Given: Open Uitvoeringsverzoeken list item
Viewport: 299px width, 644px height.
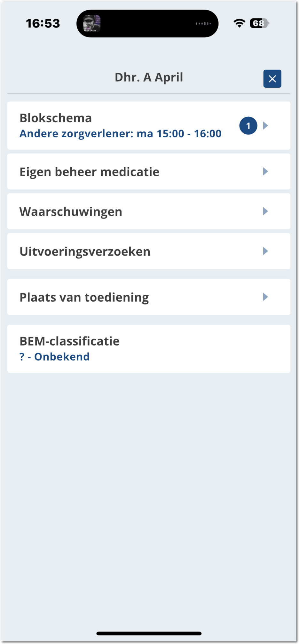Looking at the screenshot, I should [85, 251].
